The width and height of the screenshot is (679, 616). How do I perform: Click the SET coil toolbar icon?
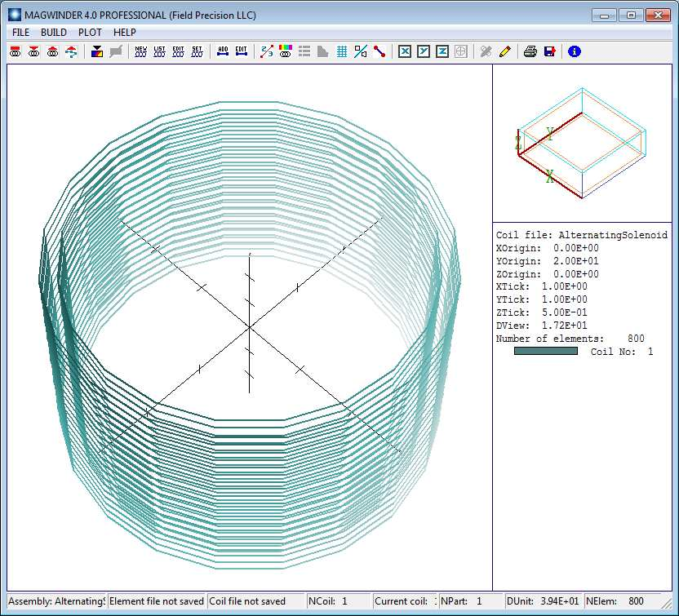click(x=197, y=51)
